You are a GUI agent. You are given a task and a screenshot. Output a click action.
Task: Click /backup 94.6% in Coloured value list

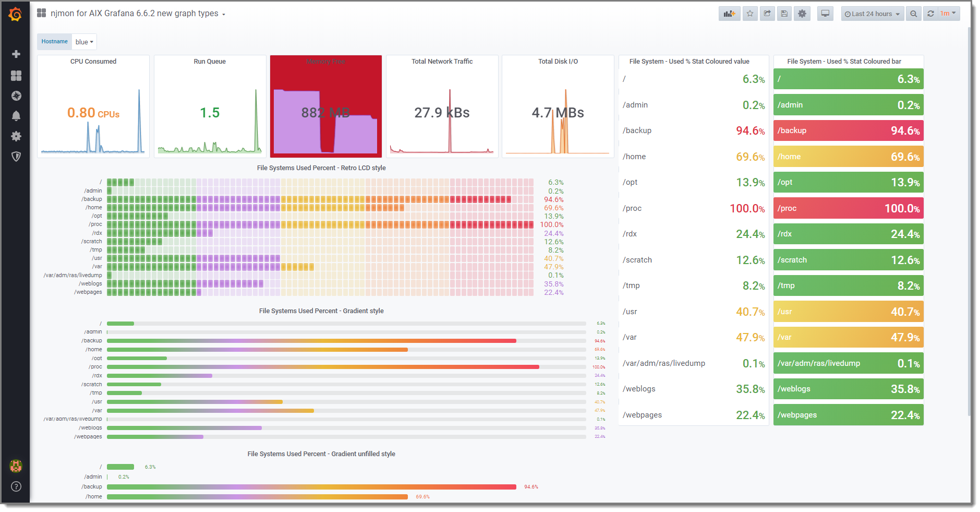(694, 130)
